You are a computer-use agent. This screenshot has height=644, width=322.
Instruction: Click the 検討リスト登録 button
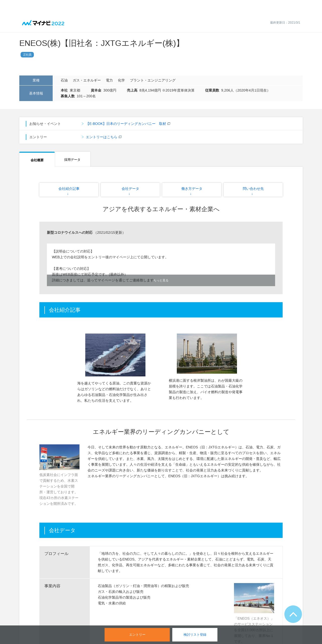(x=195, y=634)
